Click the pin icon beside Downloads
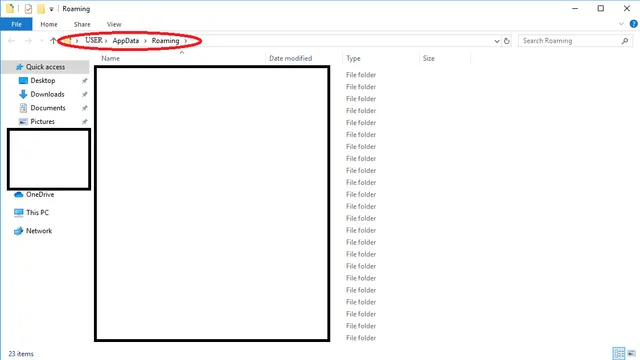 coord(84,94)
